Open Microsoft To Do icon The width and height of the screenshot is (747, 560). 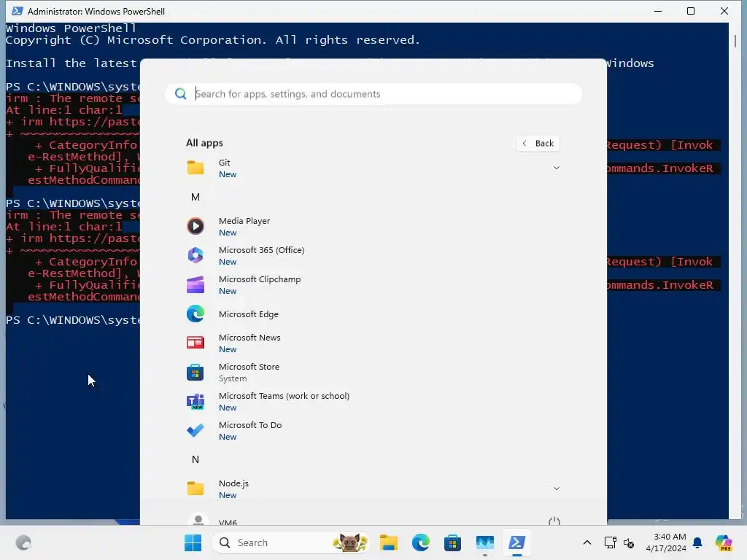[x=196, y=430]
